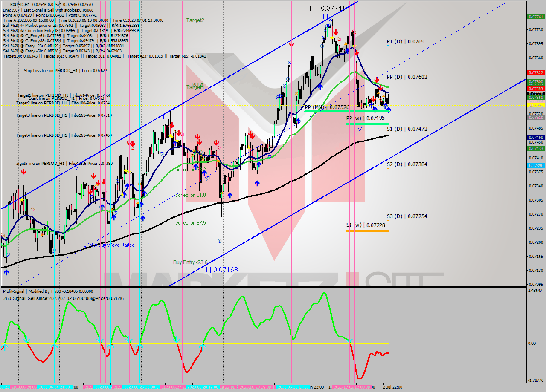
Task: Click the 'Sell %20 @ Market price' info line
Action: pyautogui.click(x=71, y=25)
